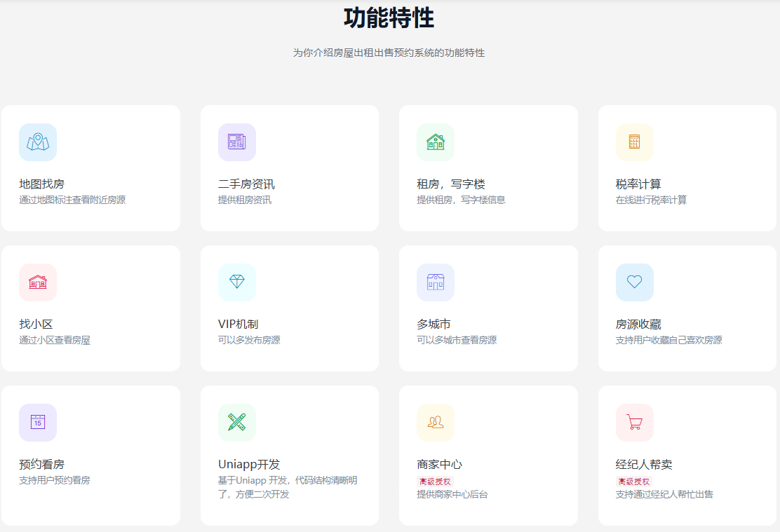The image size is (780, 532).
Task: Click the calculator icon for 税率计算
Action: tap(634, 142)
